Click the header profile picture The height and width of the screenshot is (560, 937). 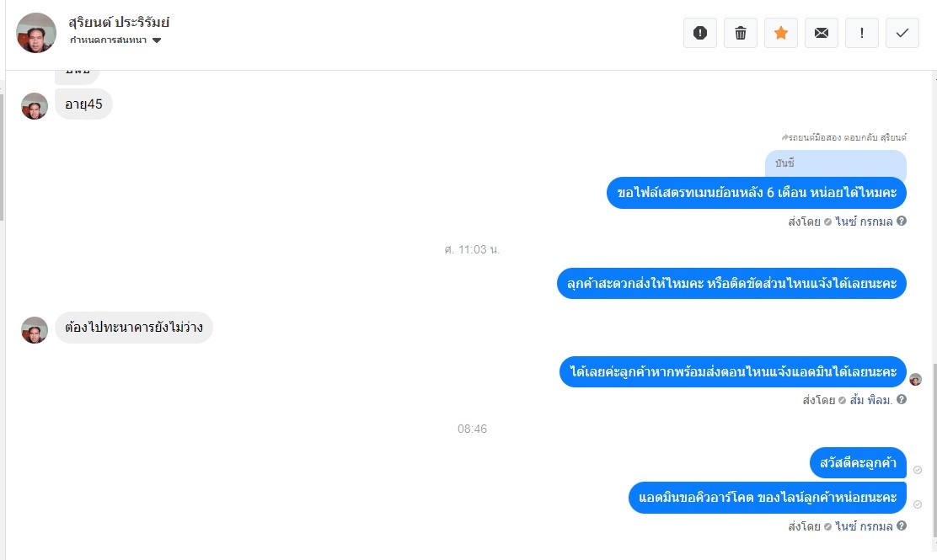coord(36,33)
